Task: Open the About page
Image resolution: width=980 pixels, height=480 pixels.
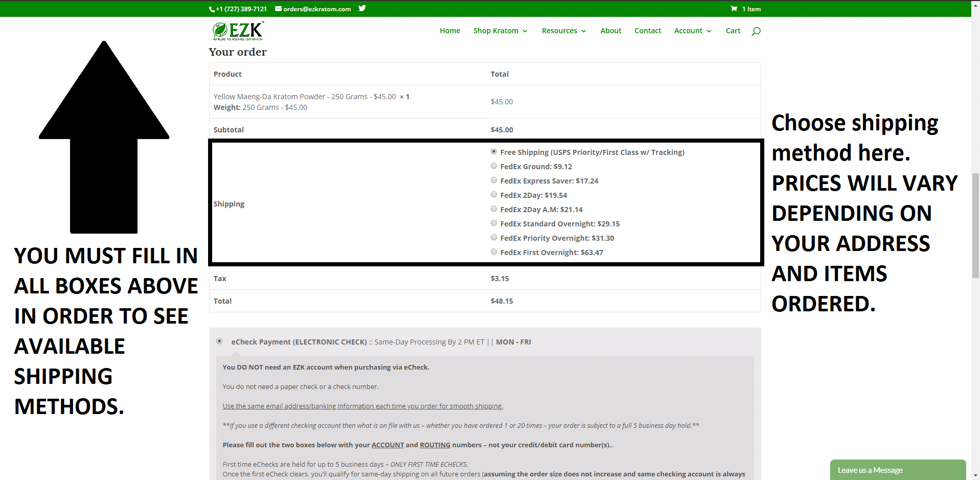Action: pyautogui.click(x=611, y=31)
